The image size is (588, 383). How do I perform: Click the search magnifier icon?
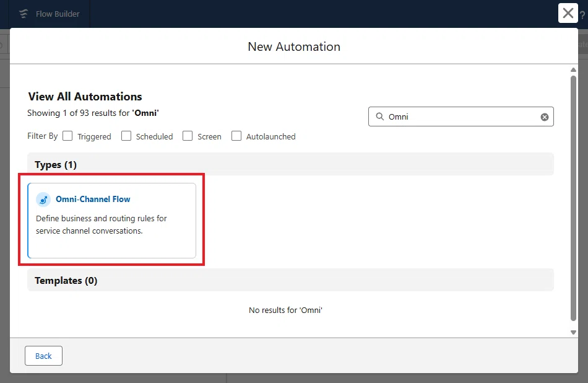380,117
